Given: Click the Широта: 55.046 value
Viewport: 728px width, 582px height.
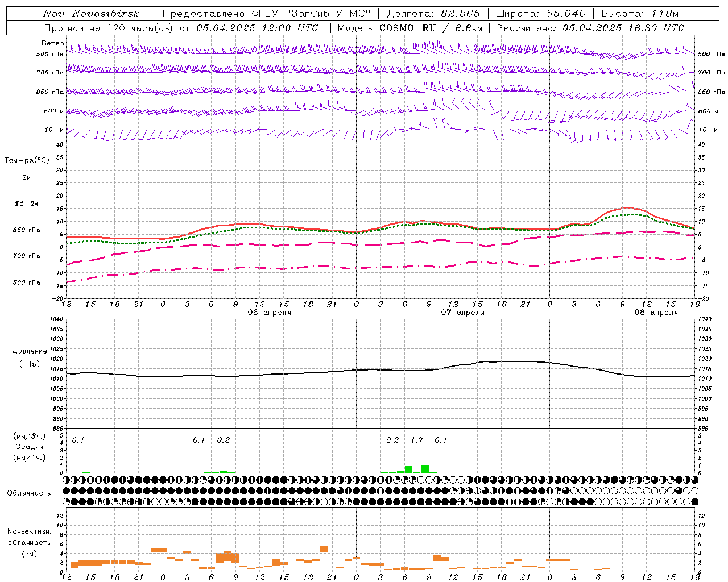Looking at the screenshot, I should click(x=541, y=14).
